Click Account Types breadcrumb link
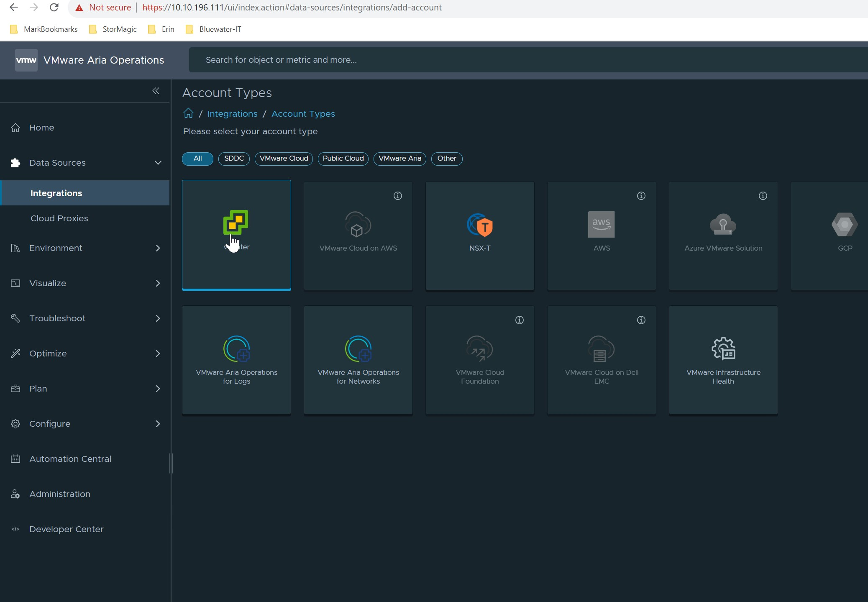 303,114
